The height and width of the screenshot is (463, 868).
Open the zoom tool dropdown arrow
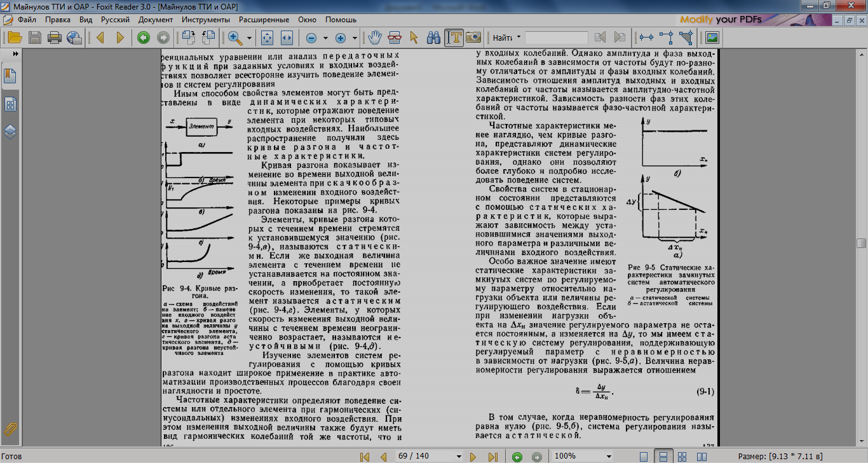click(x=249, y=38)
